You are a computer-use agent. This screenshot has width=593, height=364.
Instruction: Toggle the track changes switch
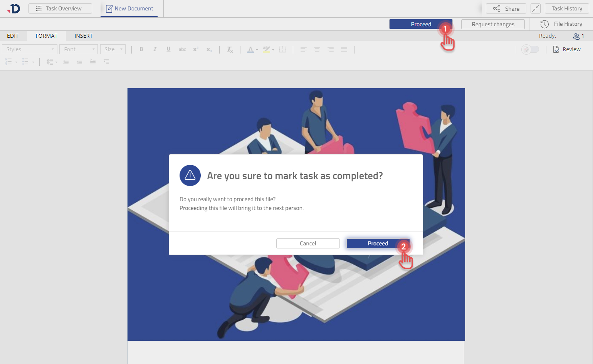click(x=530, y=49)
